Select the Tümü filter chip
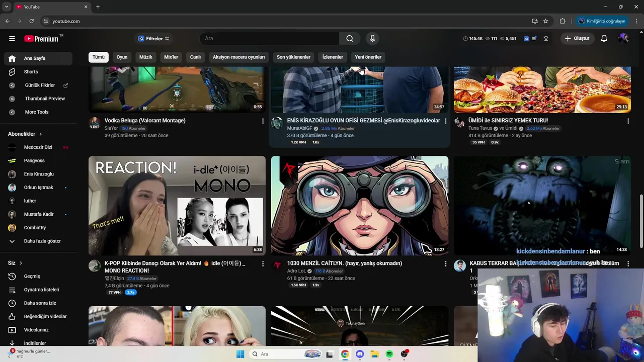The width and height of the screenshot is (644, 362). pos(99,57)
